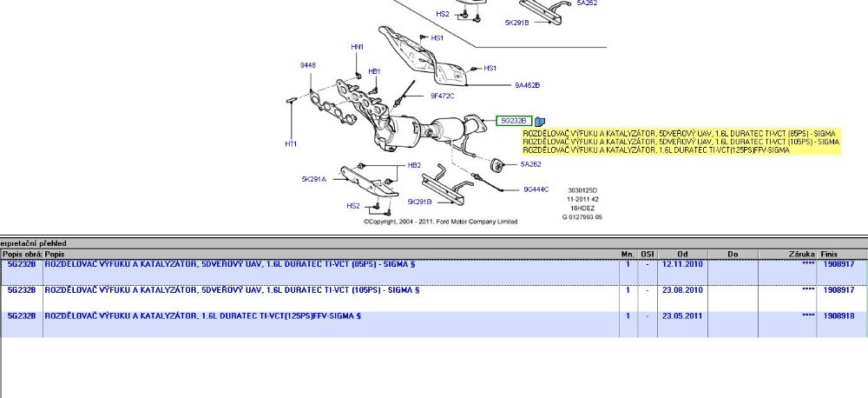
Task: Click the 9A462B heat shield callout
Action: (x=527, y=85)
